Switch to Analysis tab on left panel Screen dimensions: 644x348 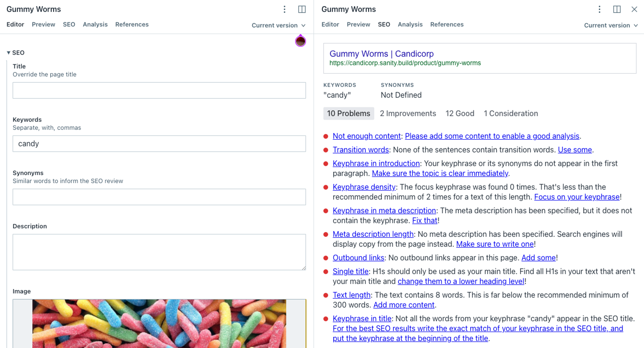pos(95,24)
